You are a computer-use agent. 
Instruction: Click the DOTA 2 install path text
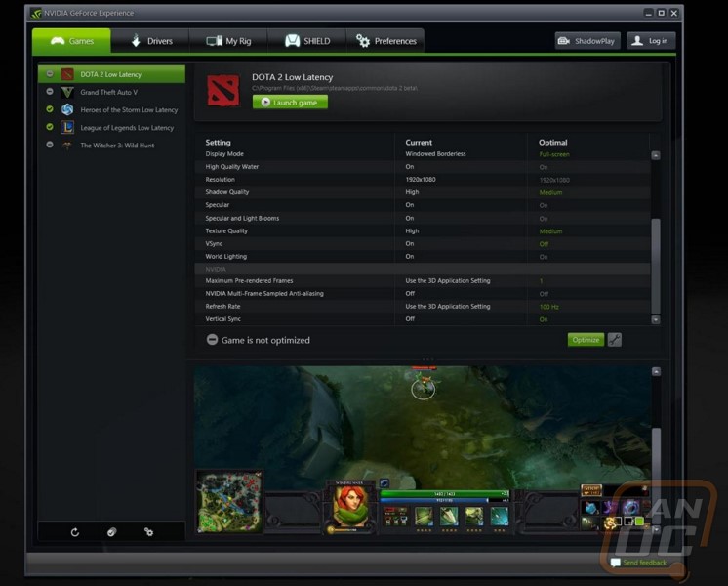(335, 88)
